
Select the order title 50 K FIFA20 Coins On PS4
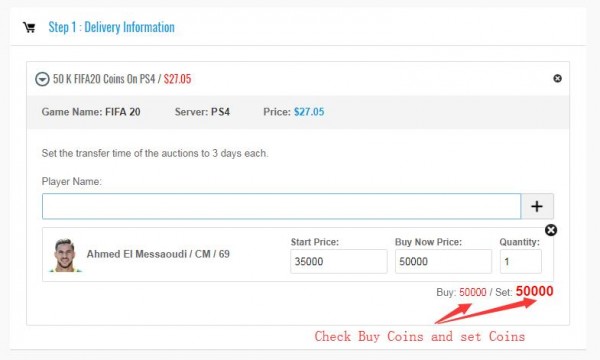[x=104, y=79]
